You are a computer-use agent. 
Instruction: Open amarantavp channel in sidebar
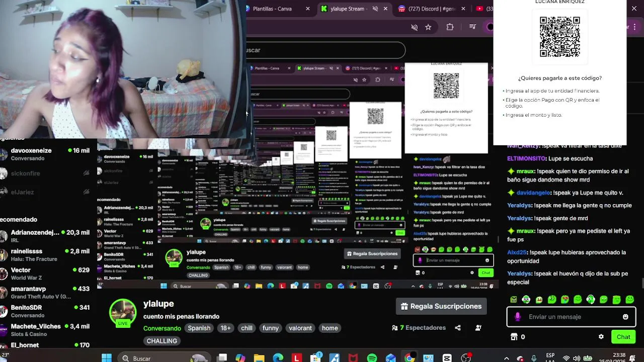click(x=45, y=292)
